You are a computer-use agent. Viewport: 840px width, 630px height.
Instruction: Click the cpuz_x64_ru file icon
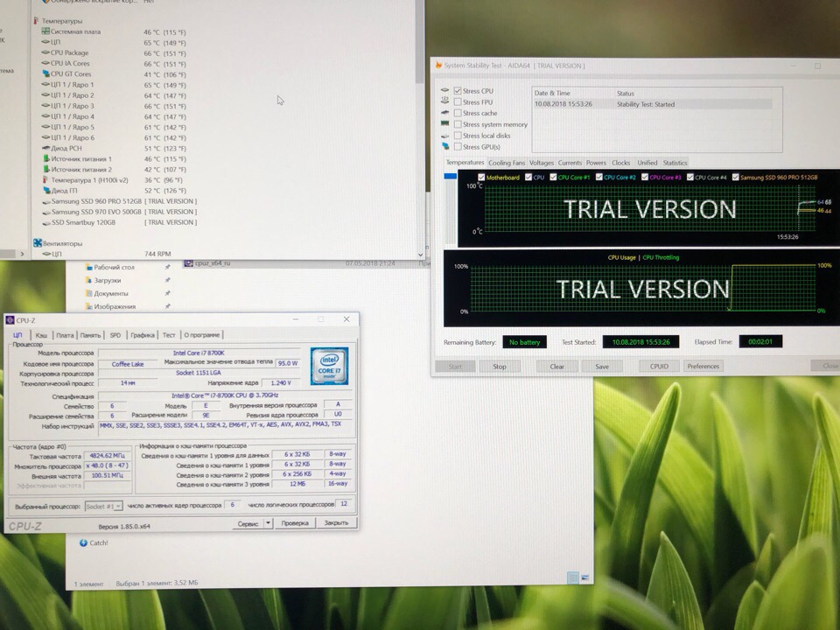point(189,263)
